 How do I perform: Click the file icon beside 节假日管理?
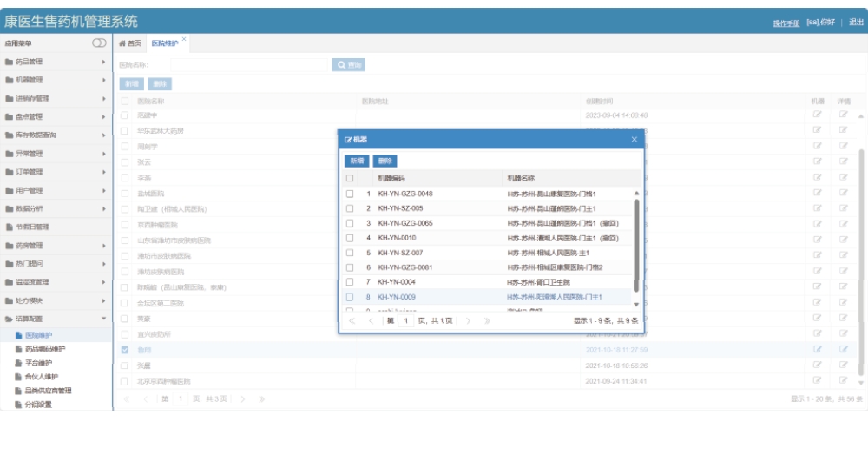10,227
